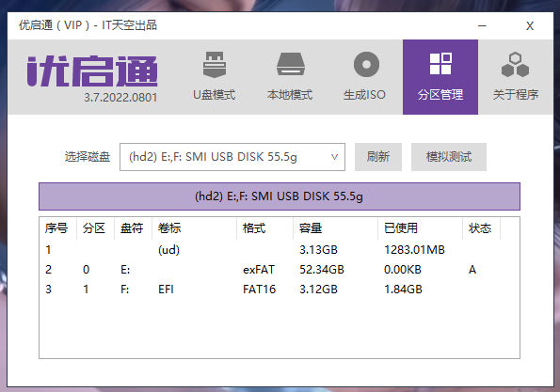Select the F: drive letter cell
The image size is (560, 392).
click(124, 290)
